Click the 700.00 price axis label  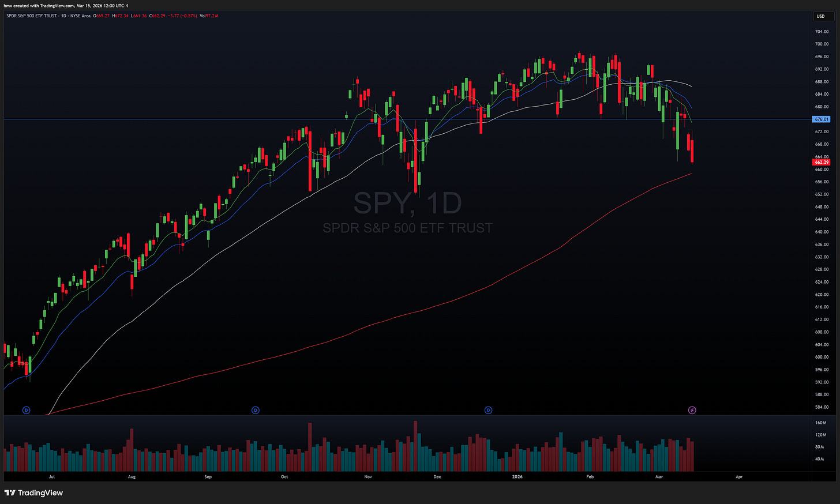(x=822, y=44)
